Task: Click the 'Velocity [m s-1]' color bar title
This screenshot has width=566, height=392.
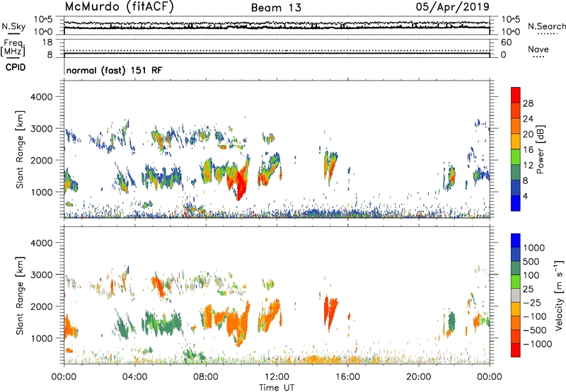Action: pos(559,295)
